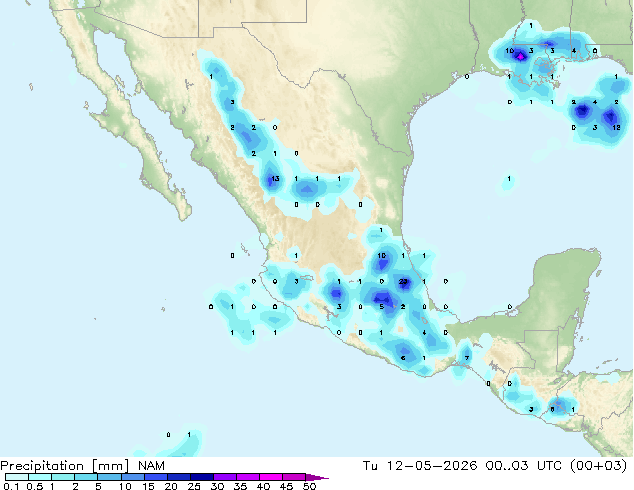Click the 'Precipitation [mm] NAM' title text
Screen dimensions: 634x490
point(82,466)
